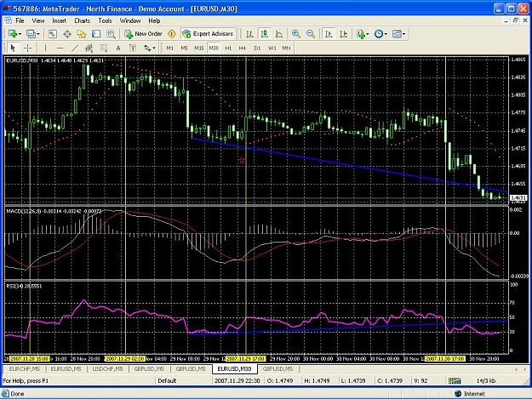
Task: Expand the Profiles dropdown arrow
Action: [38, 34]
